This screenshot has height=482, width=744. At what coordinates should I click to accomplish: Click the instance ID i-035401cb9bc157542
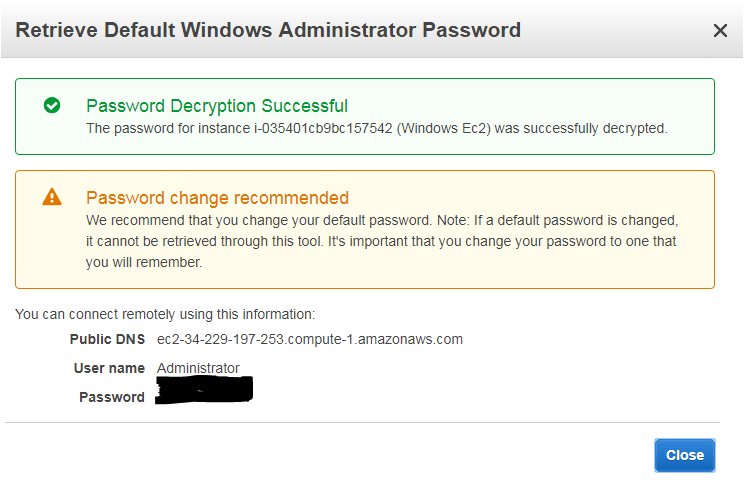pyautogui.click(x=323, y=129)
